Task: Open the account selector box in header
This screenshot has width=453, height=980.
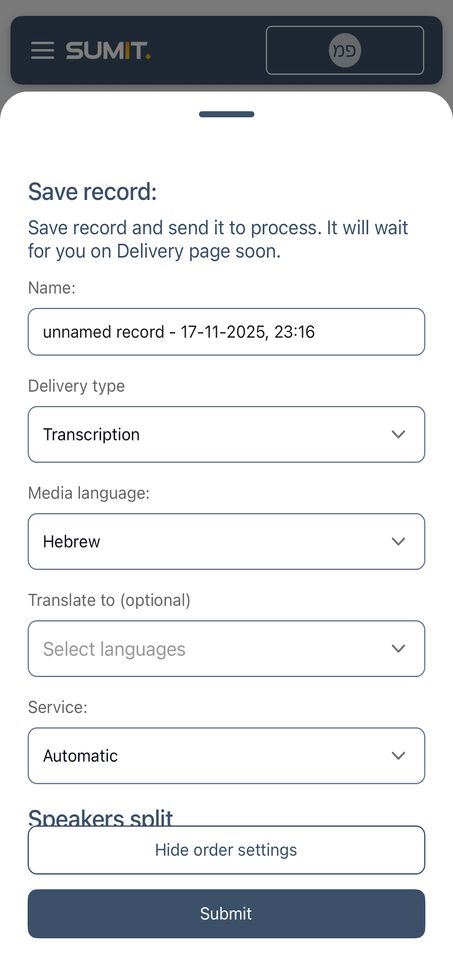Action: tap(345, 50)
